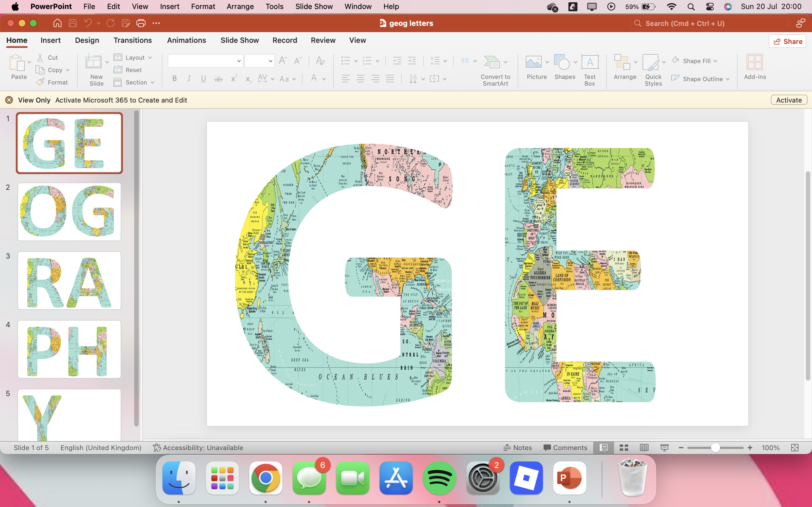Viewport: 812px width, 507px height.
Task: Toggle the Notes pane
Action: 518,448
